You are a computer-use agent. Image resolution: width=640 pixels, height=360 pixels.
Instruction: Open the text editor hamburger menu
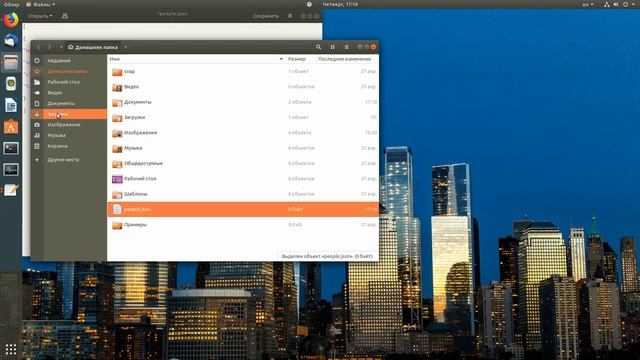coord(290,16)
